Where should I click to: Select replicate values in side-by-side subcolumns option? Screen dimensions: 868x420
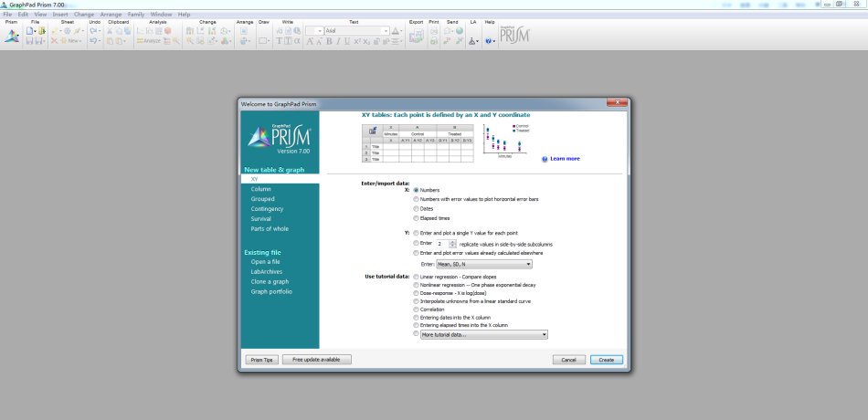click(417, 243)
